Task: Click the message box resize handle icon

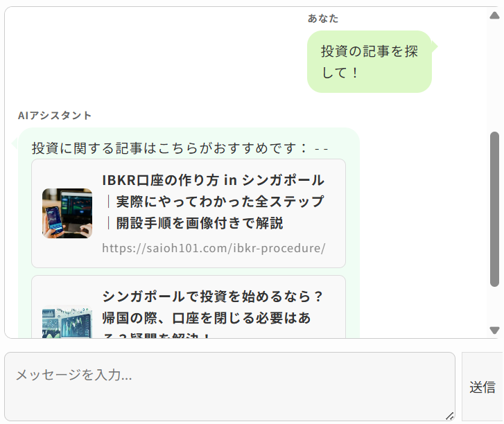Action: click(x=450, y=416)
